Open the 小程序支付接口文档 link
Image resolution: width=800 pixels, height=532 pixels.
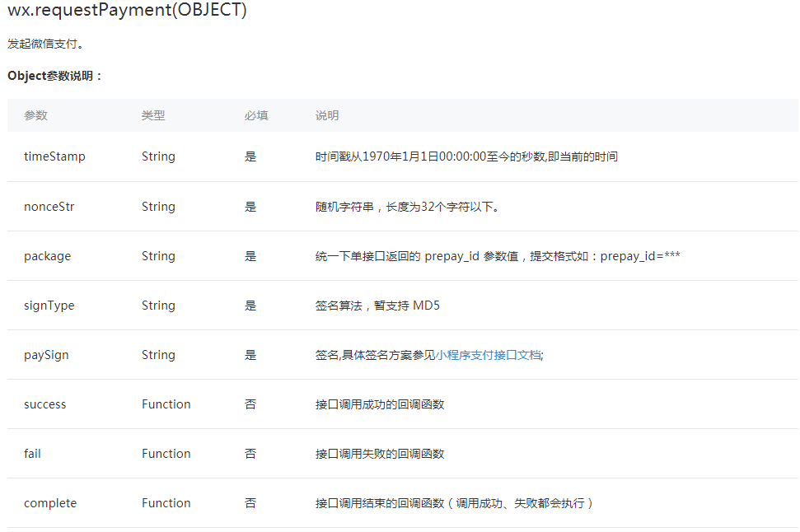[x=489, y=355]
